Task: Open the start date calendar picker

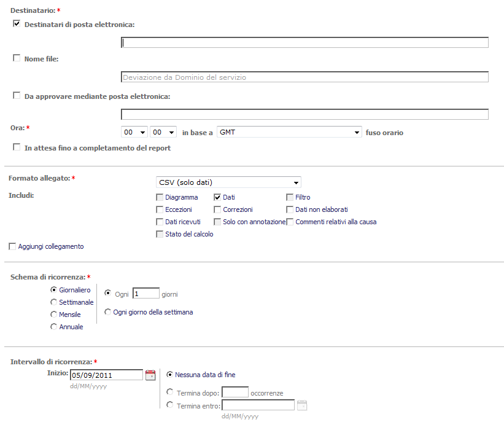Action: pyautogui.click(x=150, y=375)
